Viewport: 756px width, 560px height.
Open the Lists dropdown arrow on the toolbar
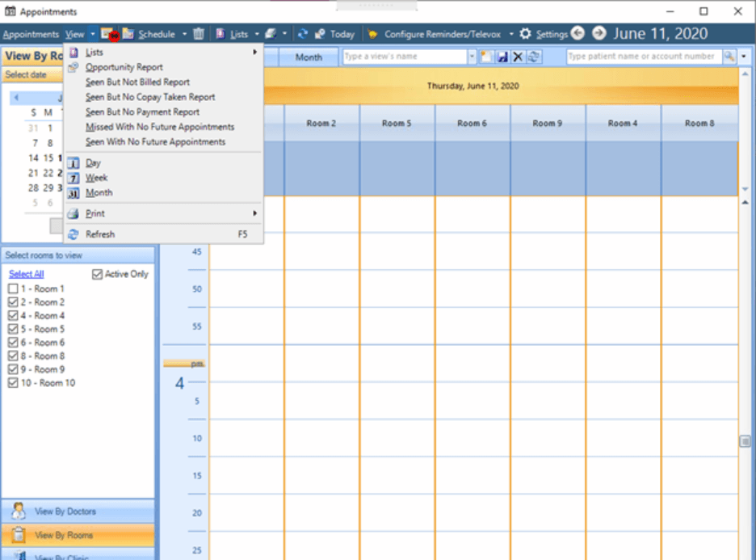pyautogui.click(x=255, y=34)
